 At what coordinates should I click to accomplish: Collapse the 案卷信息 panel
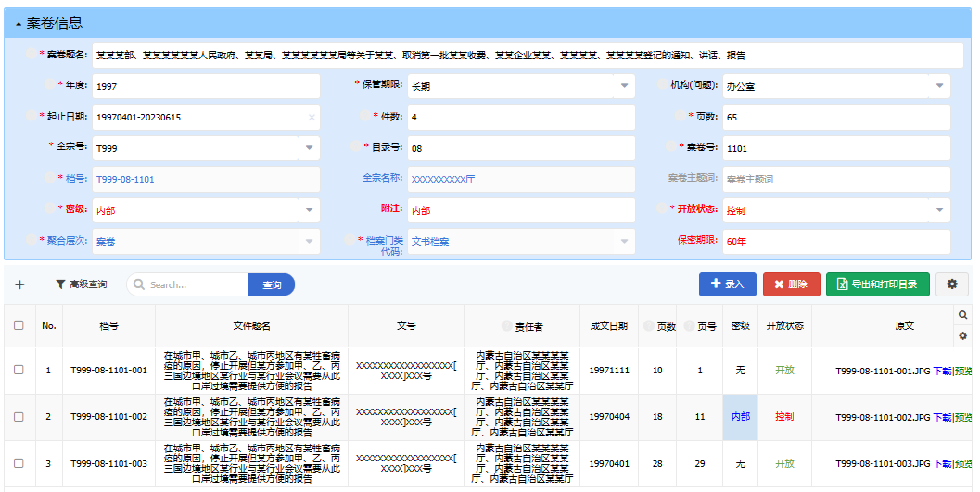point(19,24)
